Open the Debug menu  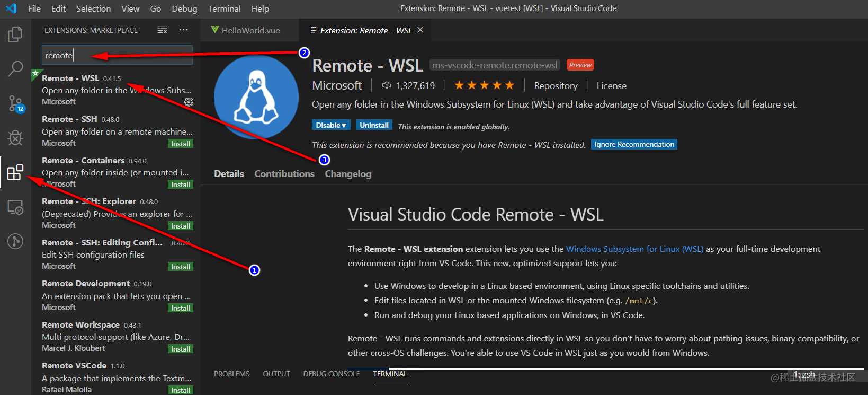tap(184, 8)
